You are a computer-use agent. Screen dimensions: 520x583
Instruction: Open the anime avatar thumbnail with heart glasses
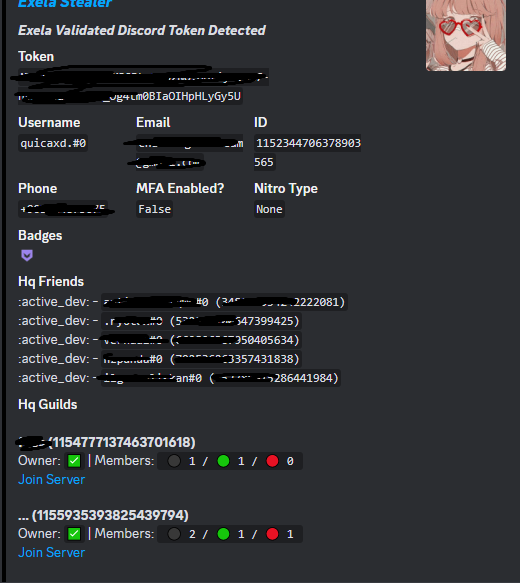click(466, 35)
